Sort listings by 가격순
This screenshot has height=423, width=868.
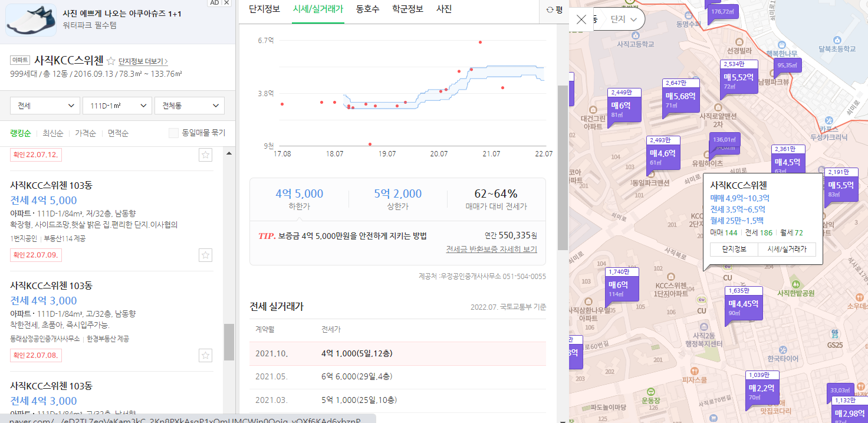86,133
